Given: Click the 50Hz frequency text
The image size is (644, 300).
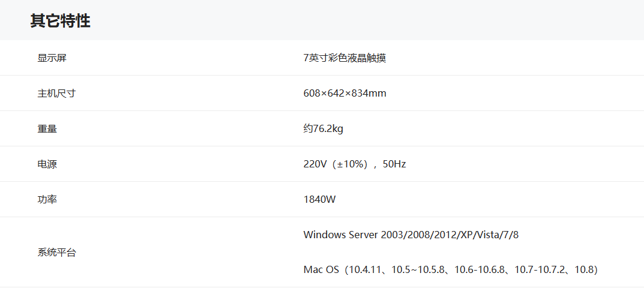Looking at the screenshot, I should click(394, 164).
